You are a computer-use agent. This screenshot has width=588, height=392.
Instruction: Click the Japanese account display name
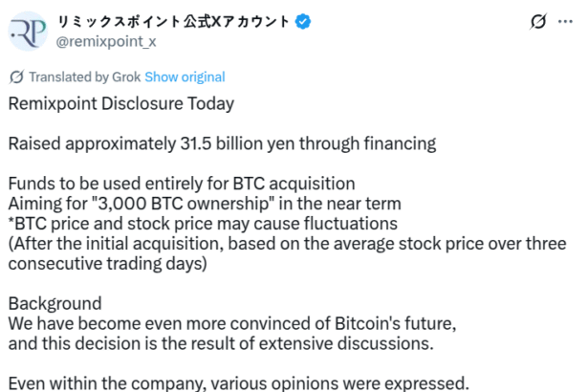[x=174, y=20]
